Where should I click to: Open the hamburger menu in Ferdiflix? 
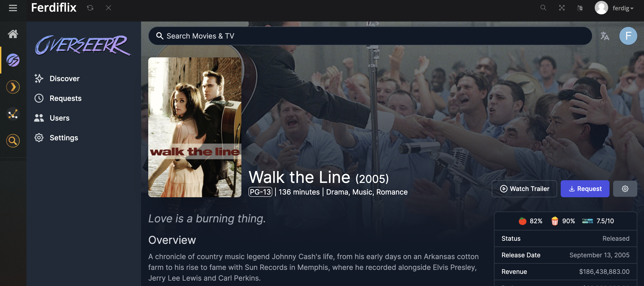13,8
